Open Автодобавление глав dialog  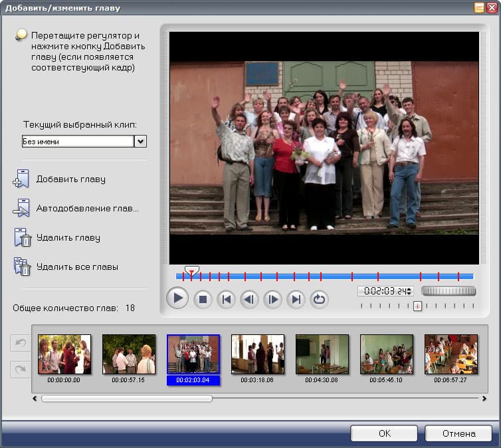click(87, 208)
